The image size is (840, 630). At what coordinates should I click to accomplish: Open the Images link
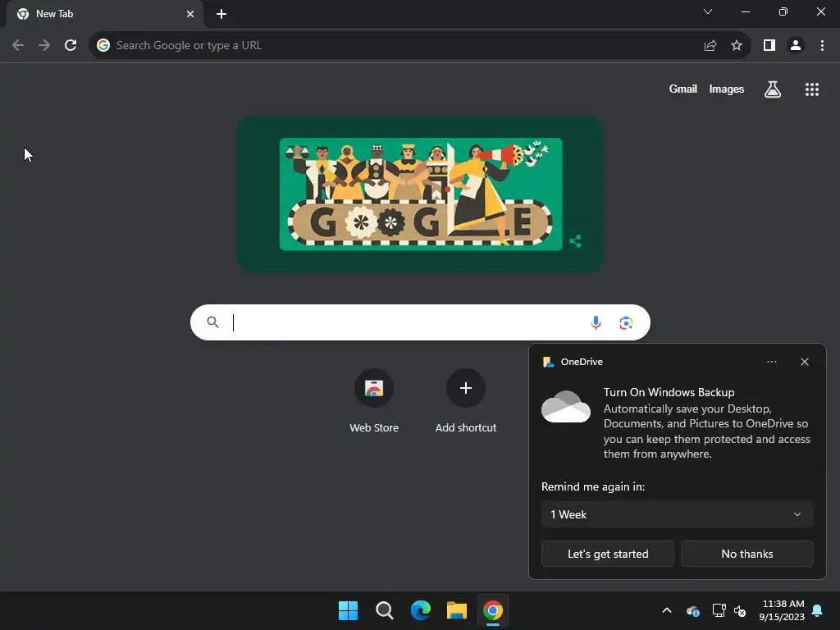pos(727,89)
